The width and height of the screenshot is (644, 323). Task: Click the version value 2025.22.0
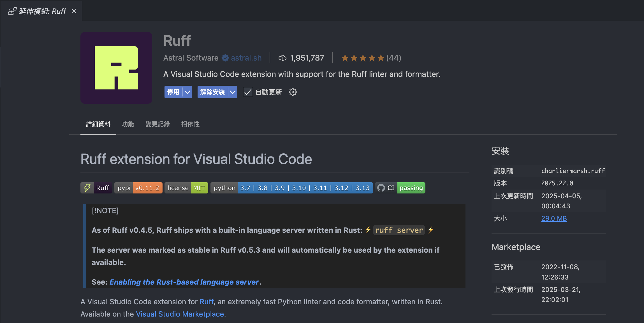click(x=557, y=183)
